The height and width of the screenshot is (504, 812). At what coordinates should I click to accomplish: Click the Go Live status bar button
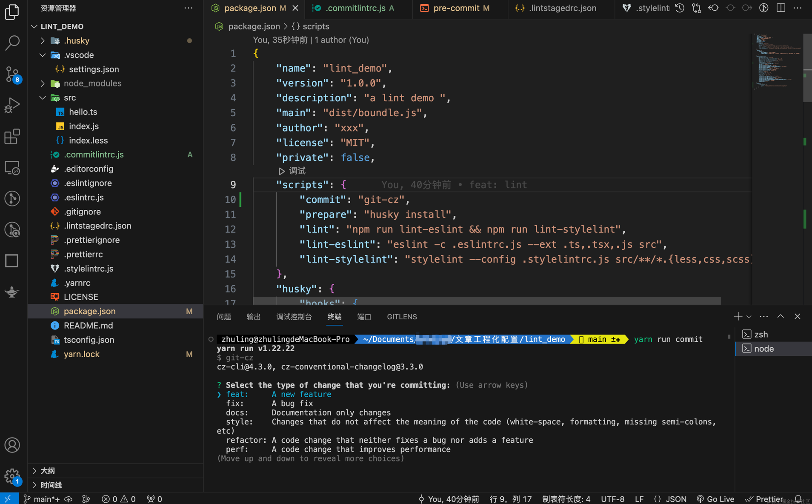point(715,498)
